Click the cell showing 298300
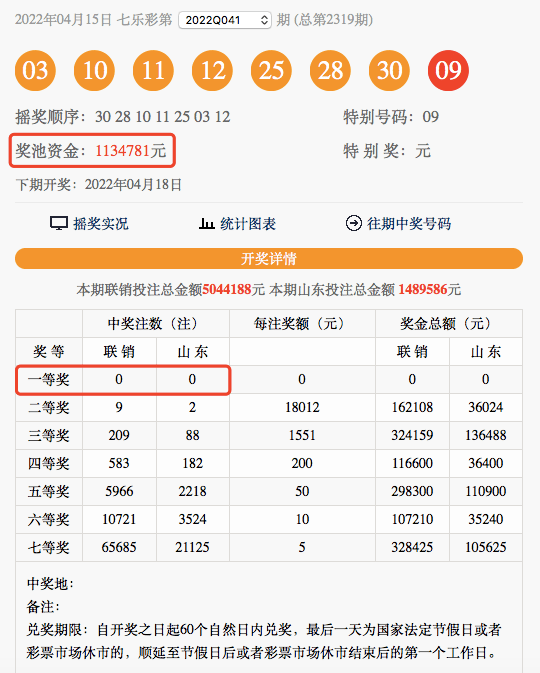 (x=412, y=491)
